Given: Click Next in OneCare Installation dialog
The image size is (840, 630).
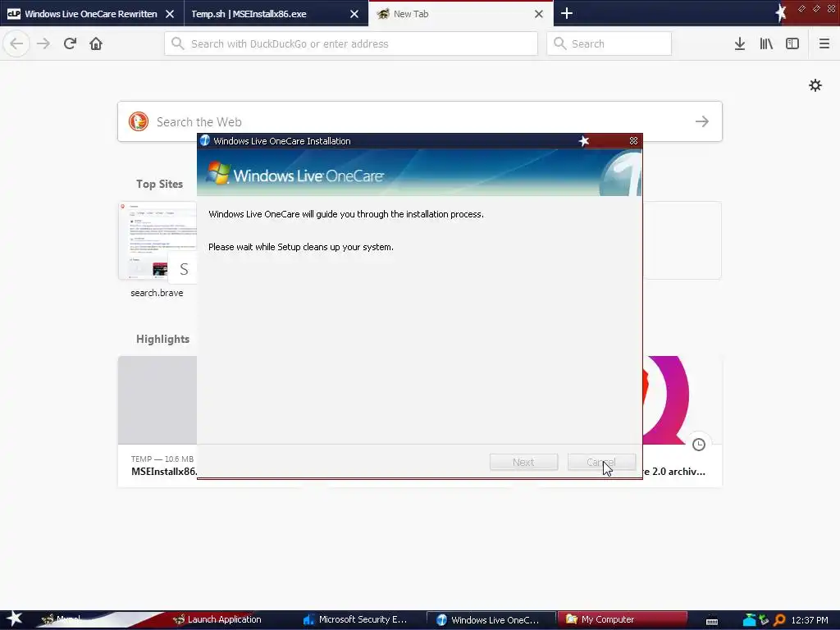Looking at the screenshot, I should coord(523,462).
